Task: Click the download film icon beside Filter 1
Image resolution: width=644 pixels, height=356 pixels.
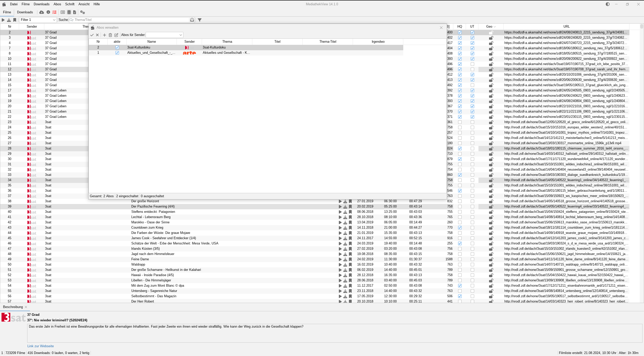Action: click(x=9, y=20)
